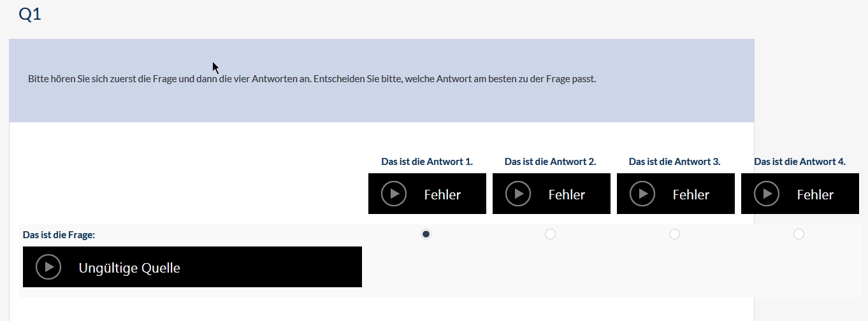
Task: Click the Q1 question heading
Action: point(30,15)
